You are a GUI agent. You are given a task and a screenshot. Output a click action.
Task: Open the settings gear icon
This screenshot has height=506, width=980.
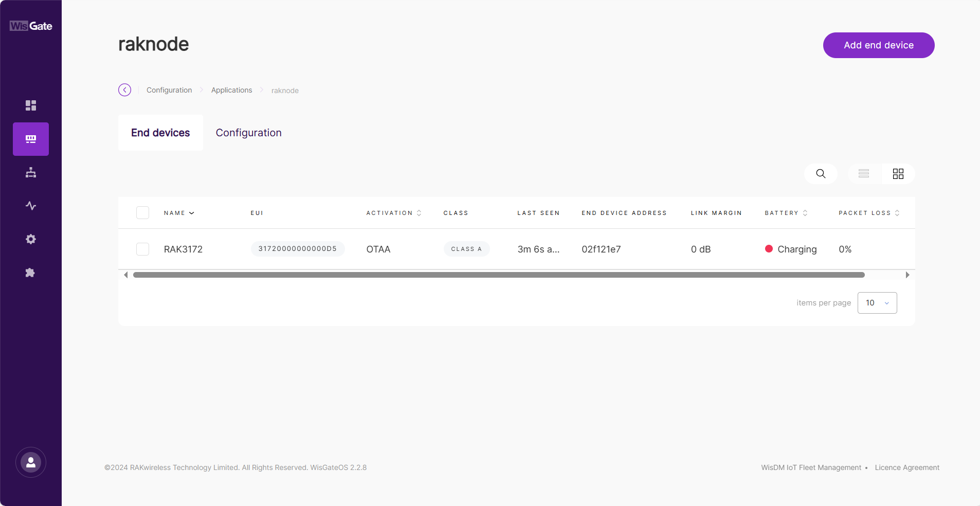(31, 239)
